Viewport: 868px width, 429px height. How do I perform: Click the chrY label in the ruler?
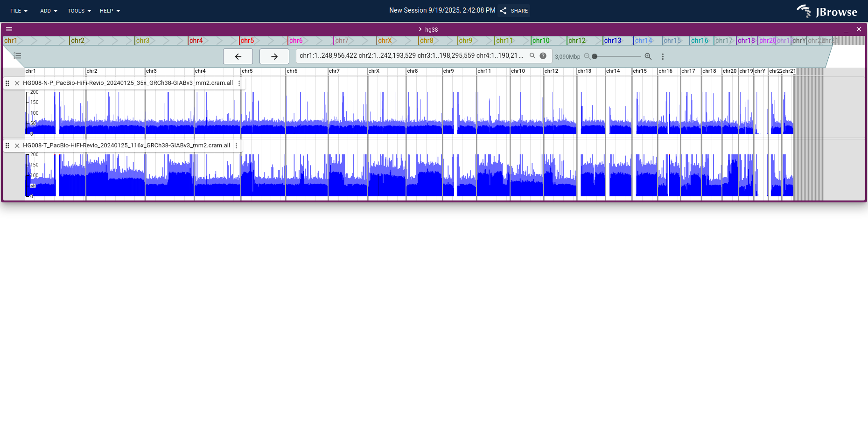pos(760,71)
